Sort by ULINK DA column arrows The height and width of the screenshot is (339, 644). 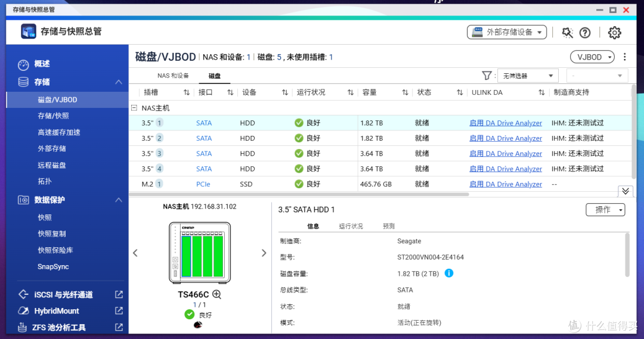click(x=541, y=92)
